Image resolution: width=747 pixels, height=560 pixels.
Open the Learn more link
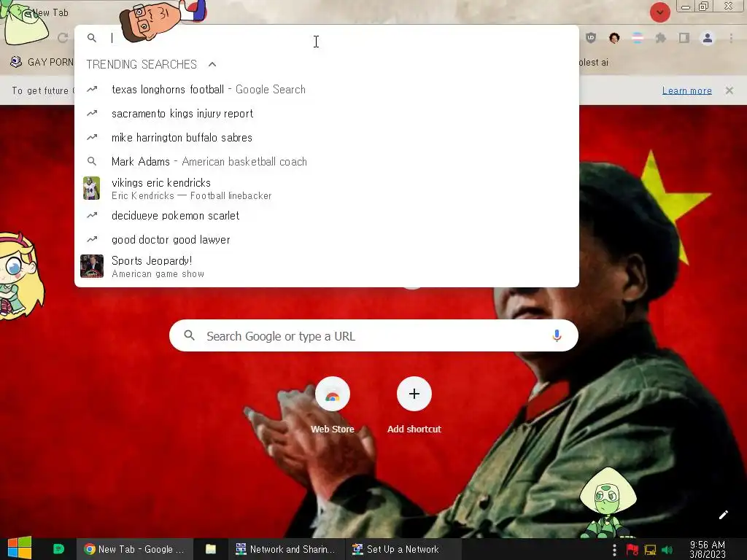click(687, 90)
